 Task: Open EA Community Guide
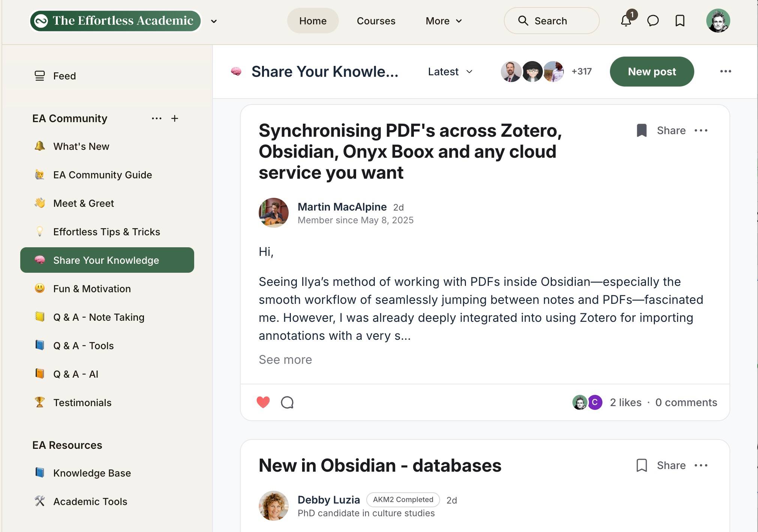pyautogui.click(x=107, y=175)
